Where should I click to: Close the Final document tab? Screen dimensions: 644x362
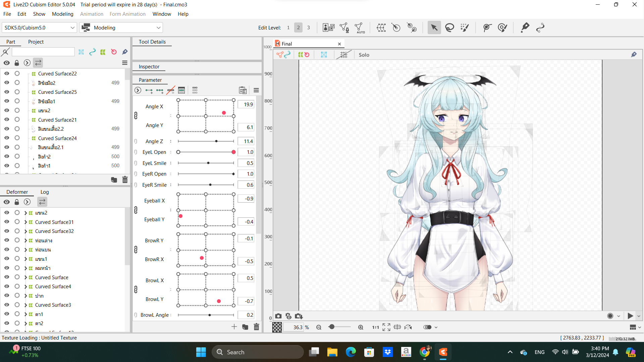(339, 44)
